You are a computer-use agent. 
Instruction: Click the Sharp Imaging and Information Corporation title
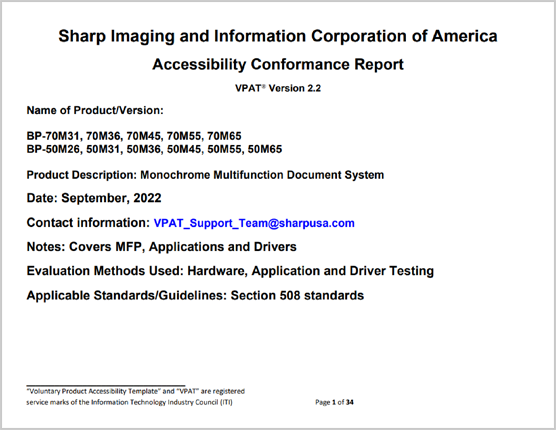point(278,36)
